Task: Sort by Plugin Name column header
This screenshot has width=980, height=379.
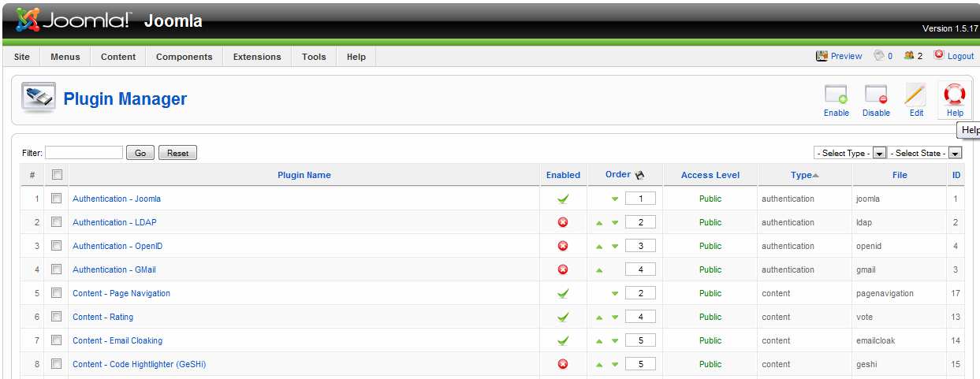Action: tap(304, 175)
